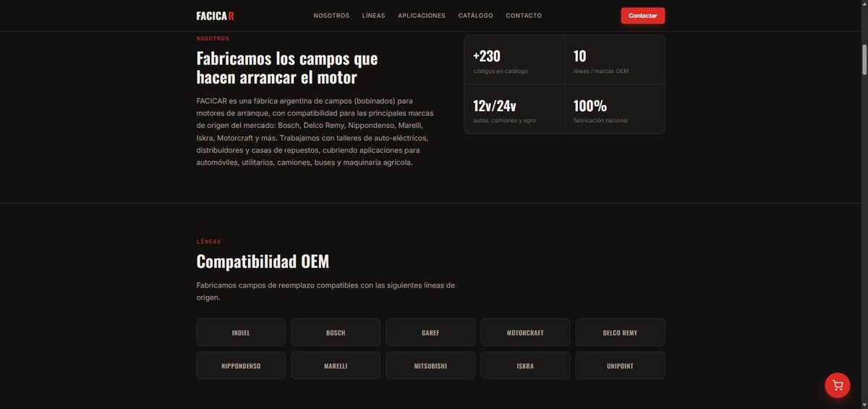Click the ISKRA brand card
868x409 pixels.
525,366
